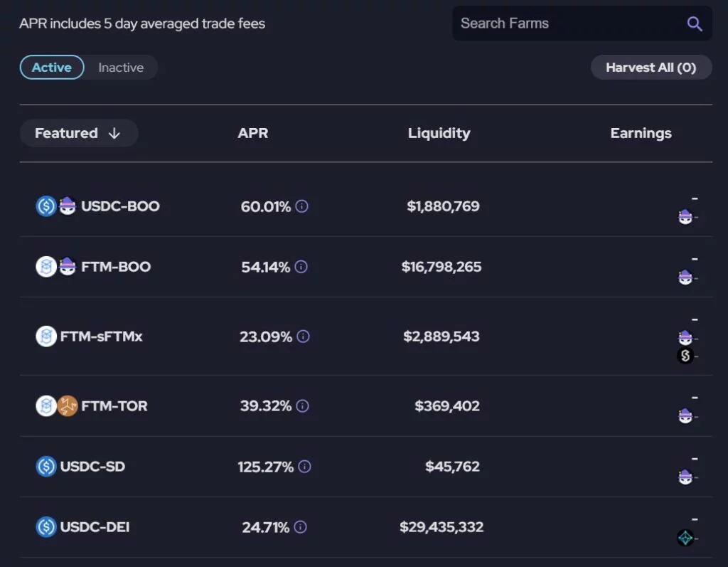Click into the Search Farms field
728x567 pixels.
tap(562, 23)
